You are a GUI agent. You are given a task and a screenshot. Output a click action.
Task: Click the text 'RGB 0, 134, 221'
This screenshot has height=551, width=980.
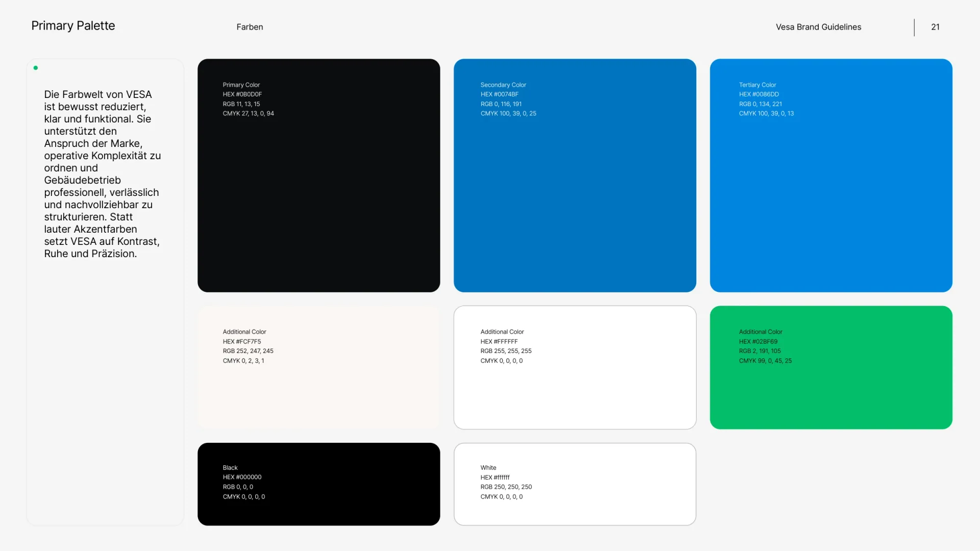tap(760, 104)
